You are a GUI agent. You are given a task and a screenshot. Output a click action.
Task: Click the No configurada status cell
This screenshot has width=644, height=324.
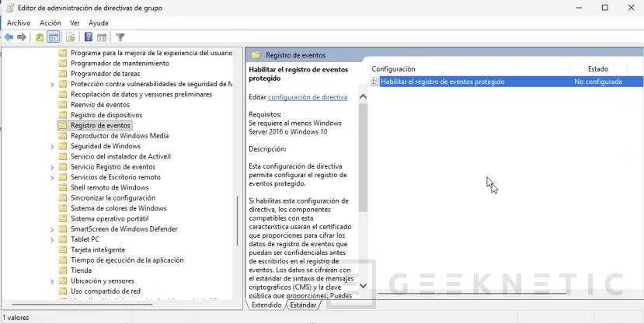pyautogui.click(x=598, y=82)
